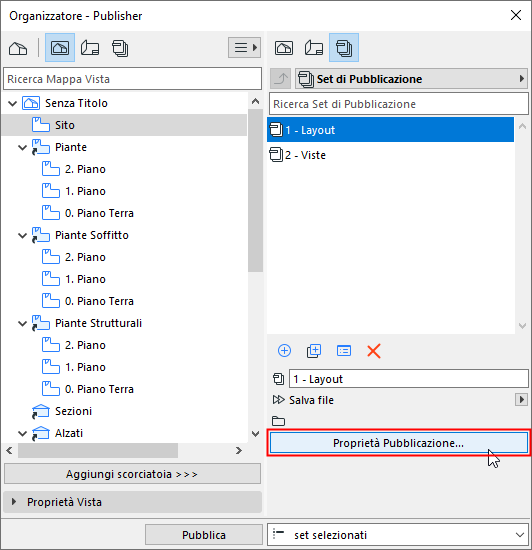The width and height of the screenshot is (532, 550).
Task: Click the horizontal scrollbar left arrow
Action: click(x=9, y=450)
